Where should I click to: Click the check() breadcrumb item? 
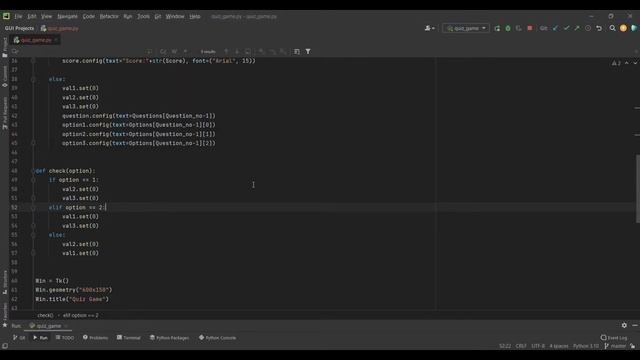45,316
